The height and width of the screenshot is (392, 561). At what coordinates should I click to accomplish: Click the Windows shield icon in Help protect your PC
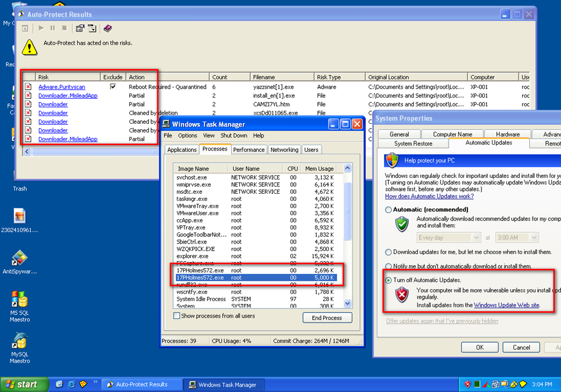tap(392, 160)
